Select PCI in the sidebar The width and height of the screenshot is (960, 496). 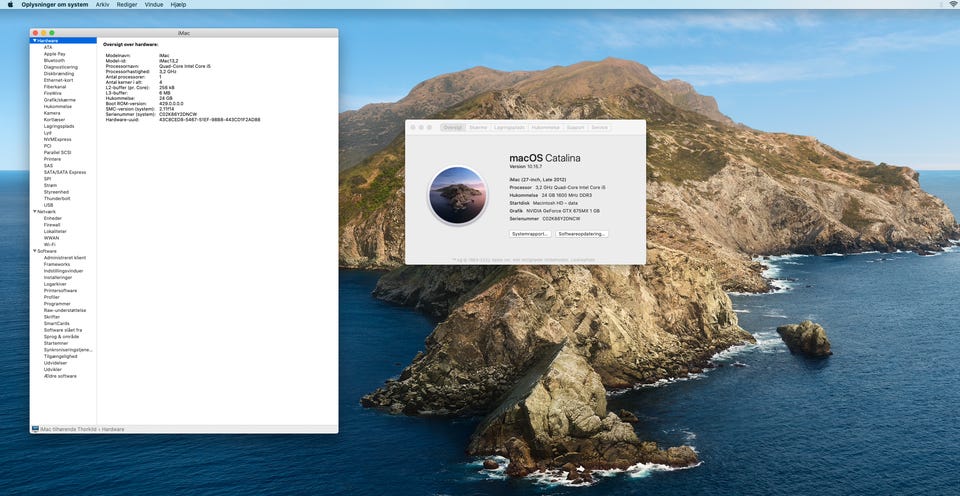coord(47,146)
